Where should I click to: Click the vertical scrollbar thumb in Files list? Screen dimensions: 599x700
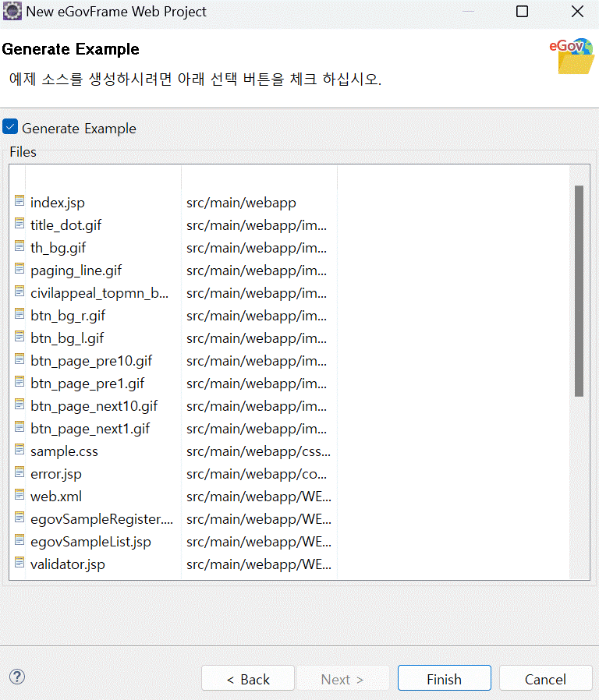579,291
